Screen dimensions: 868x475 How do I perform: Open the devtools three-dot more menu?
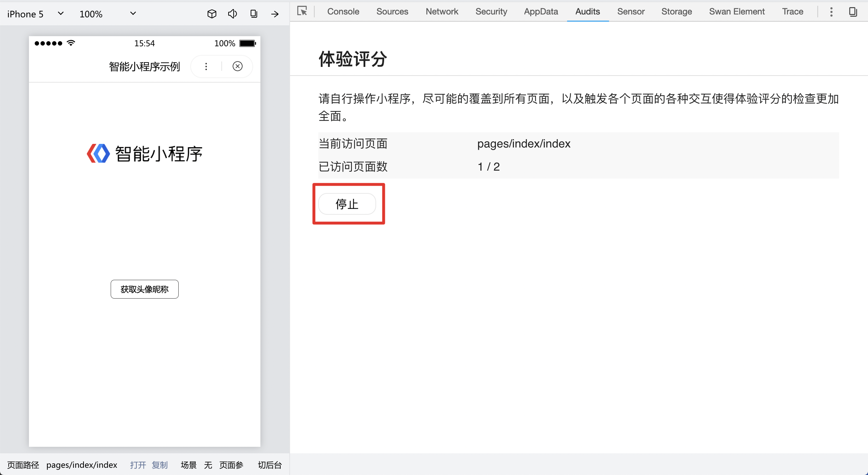(831, 12)
